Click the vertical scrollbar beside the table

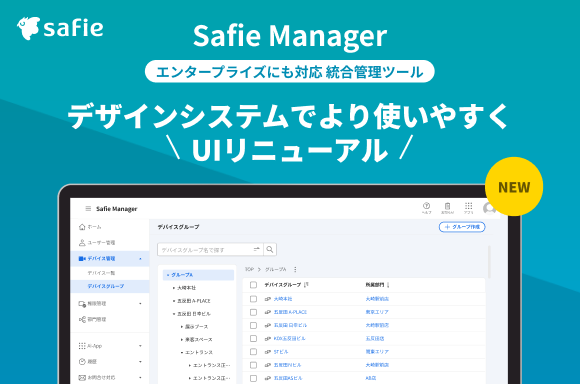pyautogui.click(x=489, y=262)
